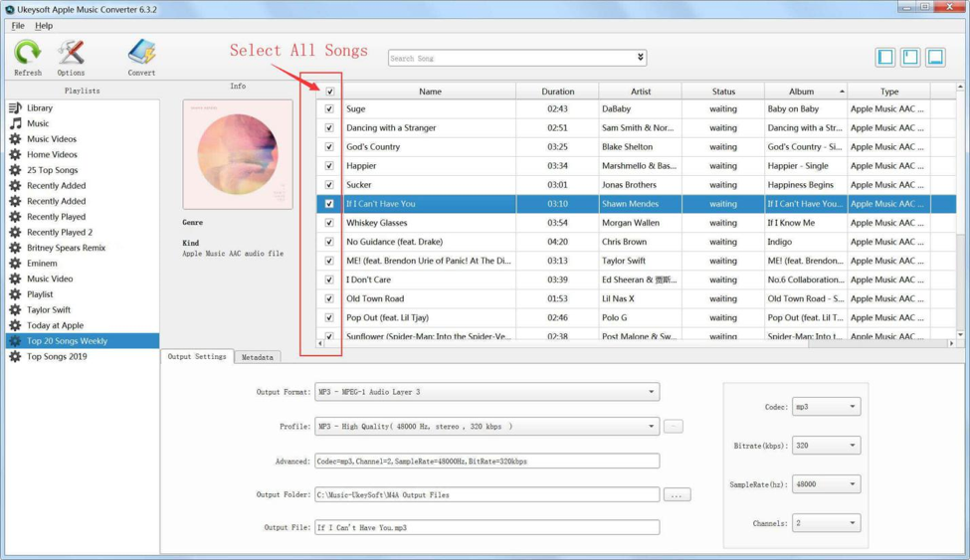The width and height of the screenshot is (970, 560).
Task: Switch to the third layout view icon
Action: (x=935, y=57)
